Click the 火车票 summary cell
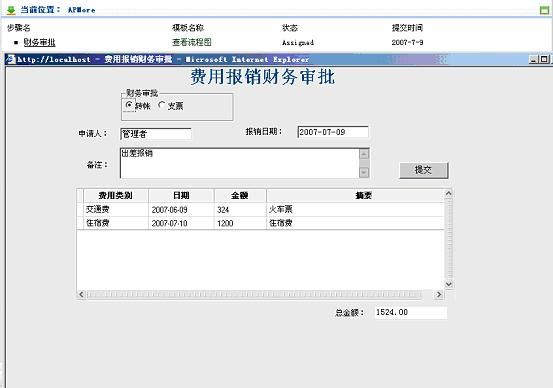The height and width of the screenshot is (388, 553). pyautogui.click(x=356, y=210)
